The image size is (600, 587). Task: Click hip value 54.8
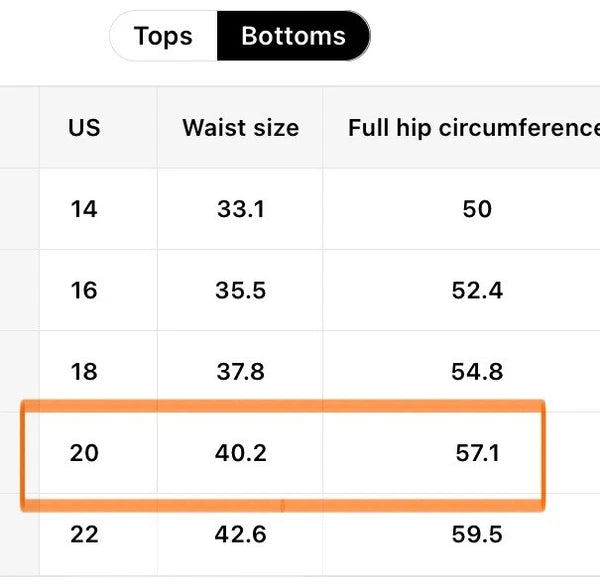pos(477,372)
